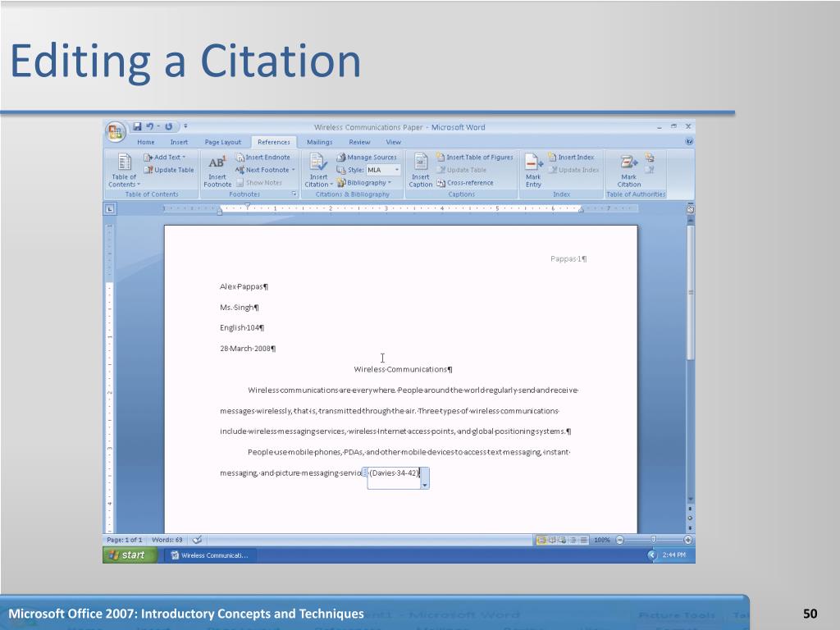This screenshot has width=840, height=630.
Task: Click the 'Pappas 1' header text
Action: click(568, 258)
